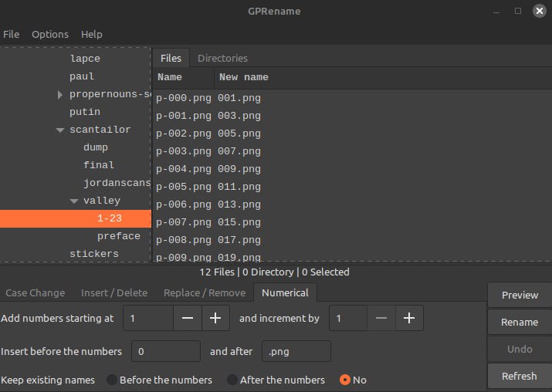Open the Help menu
The height and width of the screenshot is (392, 552).
92,34
